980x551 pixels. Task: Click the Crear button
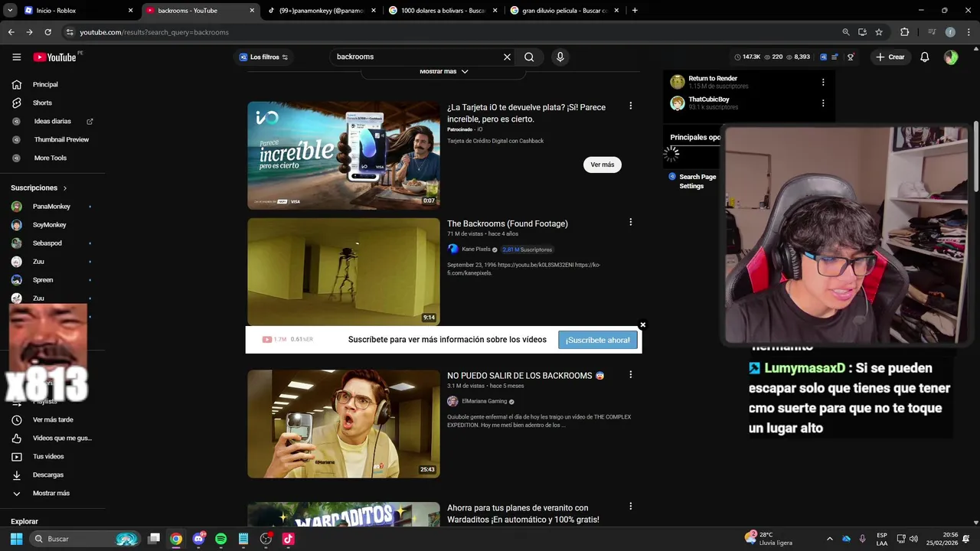[x=890, y=57]
